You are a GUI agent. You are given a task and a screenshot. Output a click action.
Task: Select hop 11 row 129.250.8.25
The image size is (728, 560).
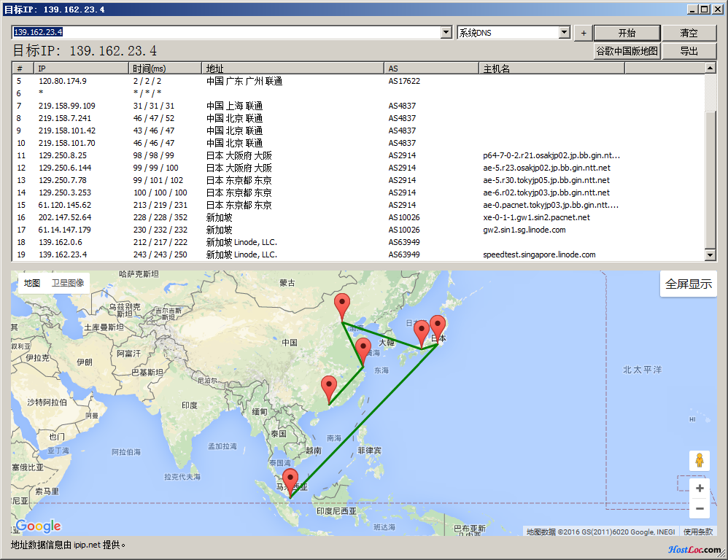(357, 155)
